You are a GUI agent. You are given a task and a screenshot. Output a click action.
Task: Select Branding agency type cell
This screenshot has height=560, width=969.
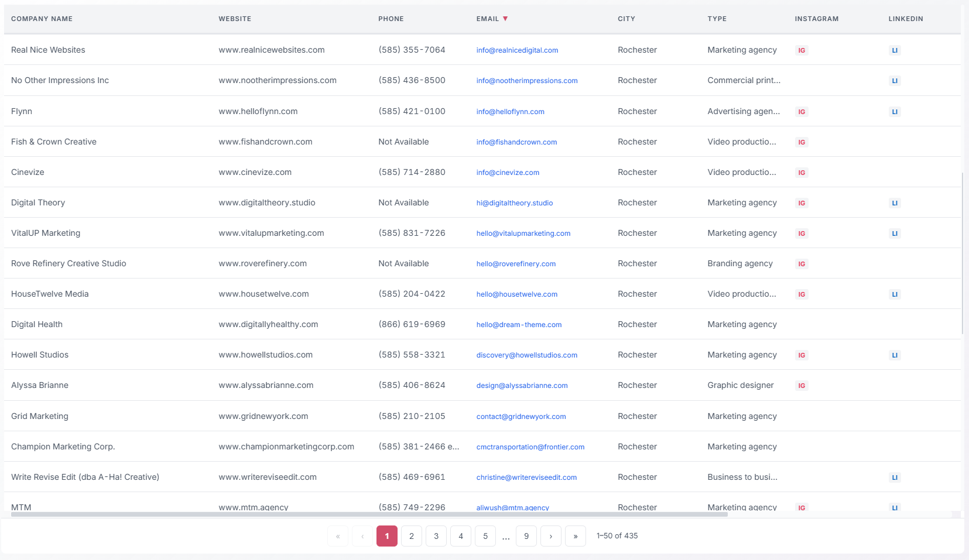coord(740,263)
